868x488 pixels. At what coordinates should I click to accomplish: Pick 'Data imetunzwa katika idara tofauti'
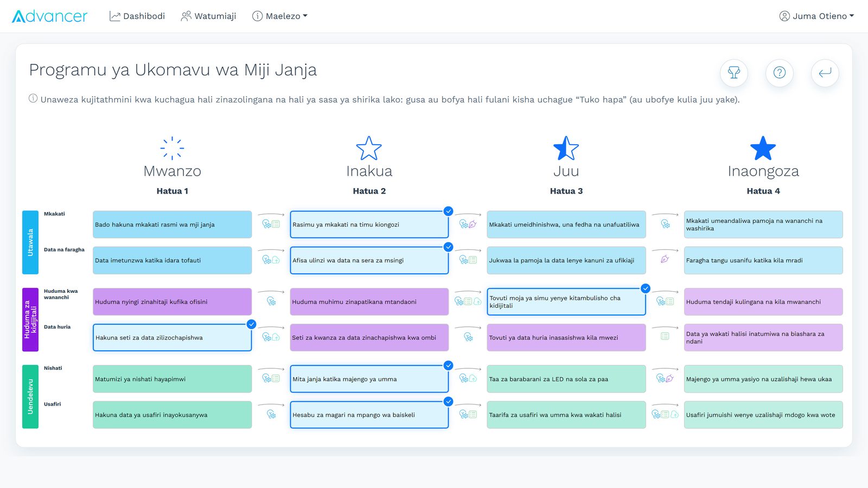(x=173, y=260)
